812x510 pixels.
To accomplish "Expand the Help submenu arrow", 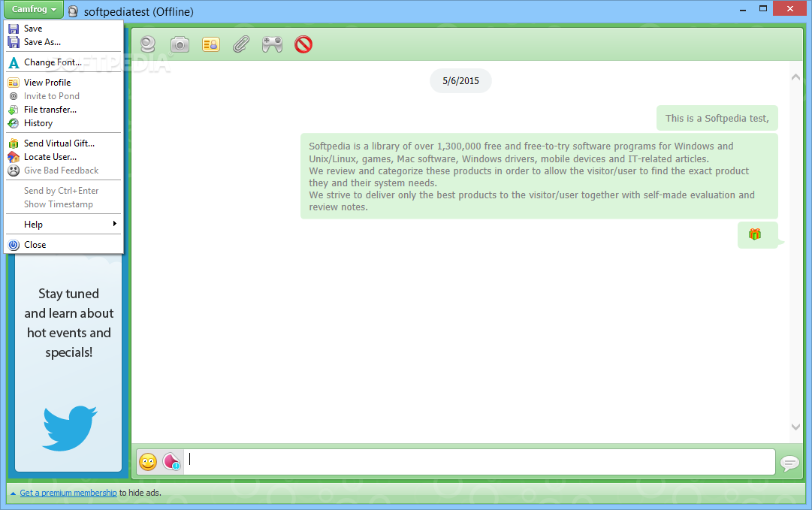I will click(x=114, y=224).
